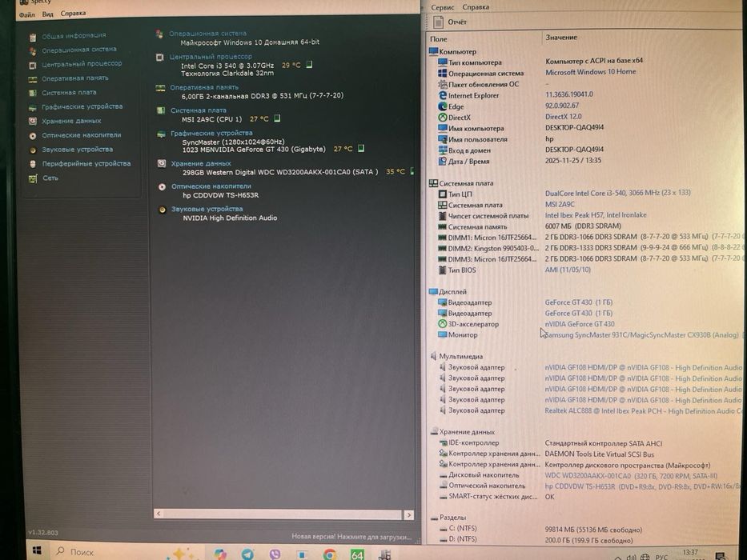Viewport: 747px width, 560px height.
Task: Open the Центральный процессор summary heading link
Action: 211,56
